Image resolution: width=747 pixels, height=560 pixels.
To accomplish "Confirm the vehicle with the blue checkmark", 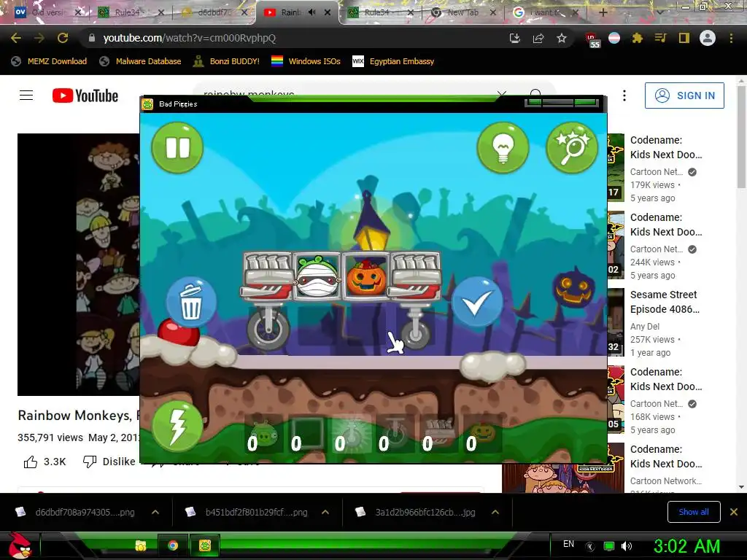I will [476, 302].
